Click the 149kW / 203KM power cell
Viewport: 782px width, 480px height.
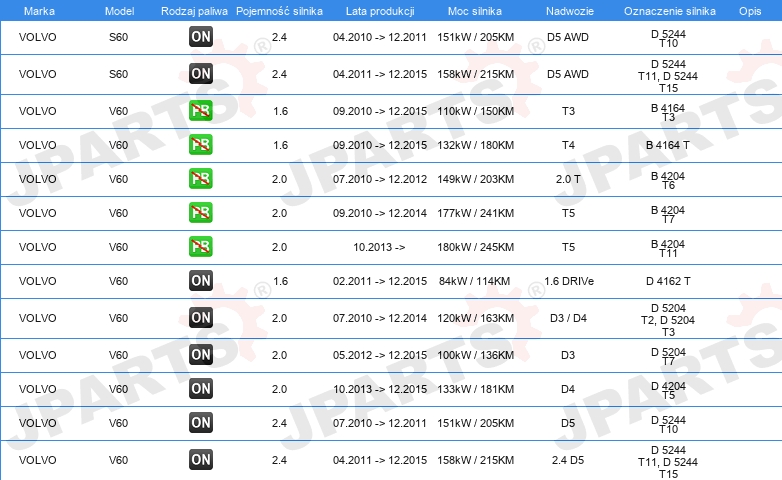[475, 179]
